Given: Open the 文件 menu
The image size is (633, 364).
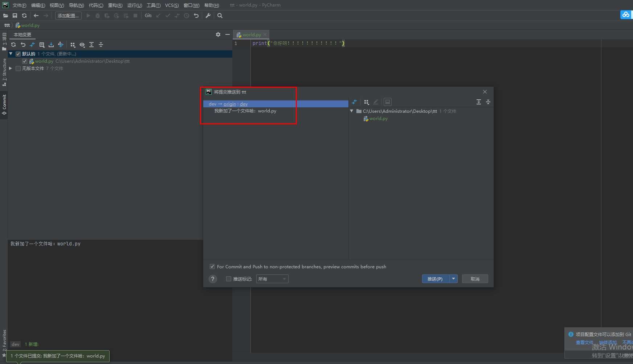Looking at the screenshot, I should pyautogui.click(x=19, y=5).
